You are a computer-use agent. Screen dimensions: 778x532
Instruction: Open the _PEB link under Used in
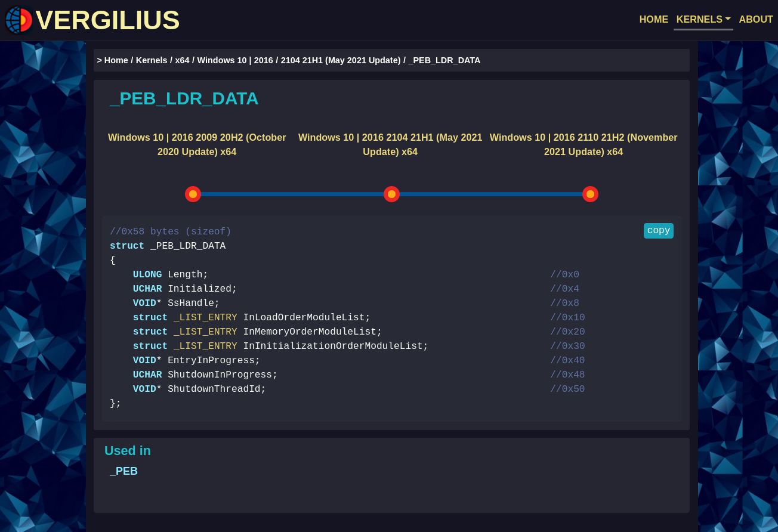click(x=124, y=471)
